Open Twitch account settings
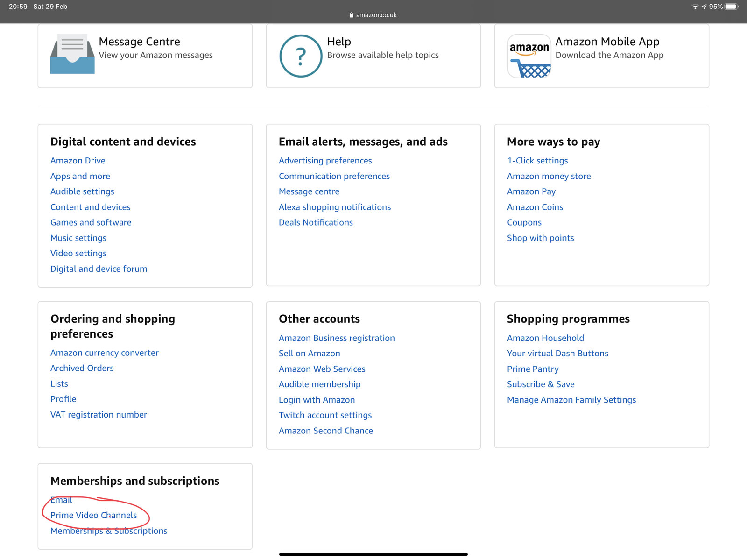 pyautogui.click(x=325, y=415)
